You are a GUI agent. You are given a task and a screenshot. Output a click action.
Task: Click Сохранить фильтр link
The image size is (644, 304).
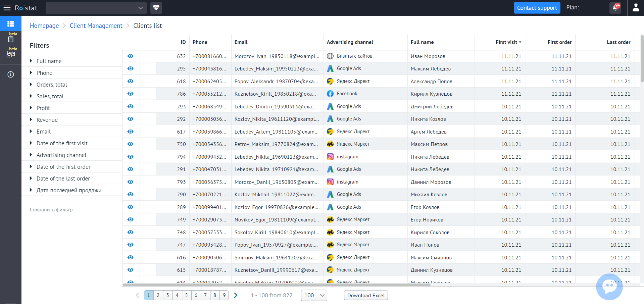51,210
